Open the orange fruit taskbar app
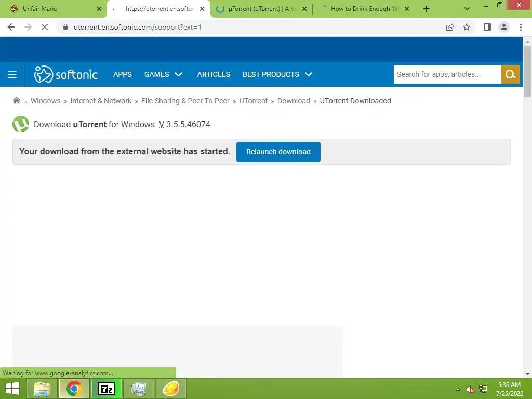 170,389
